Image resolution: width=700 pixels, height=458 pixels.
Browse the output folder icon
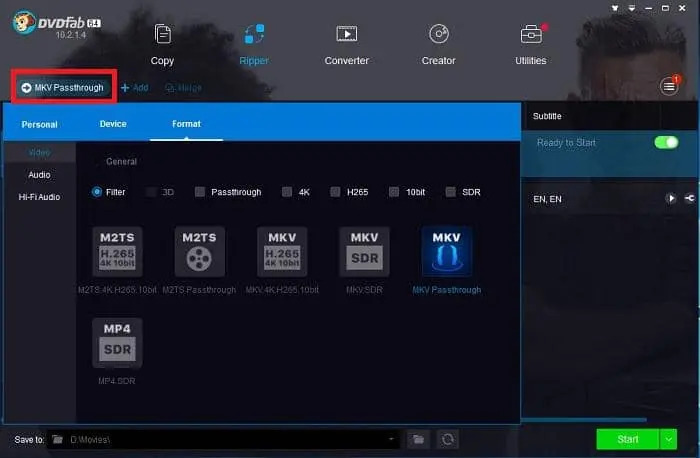coord(418,440)
